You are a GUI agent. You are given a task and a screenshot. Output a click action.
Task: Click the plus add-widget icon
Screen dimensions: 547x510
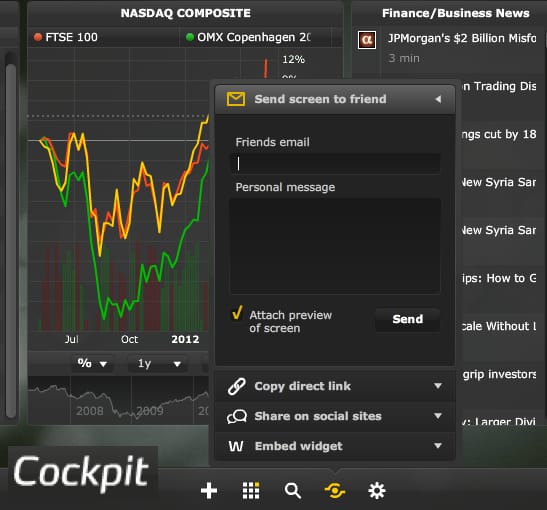click(x=209, y=491)
